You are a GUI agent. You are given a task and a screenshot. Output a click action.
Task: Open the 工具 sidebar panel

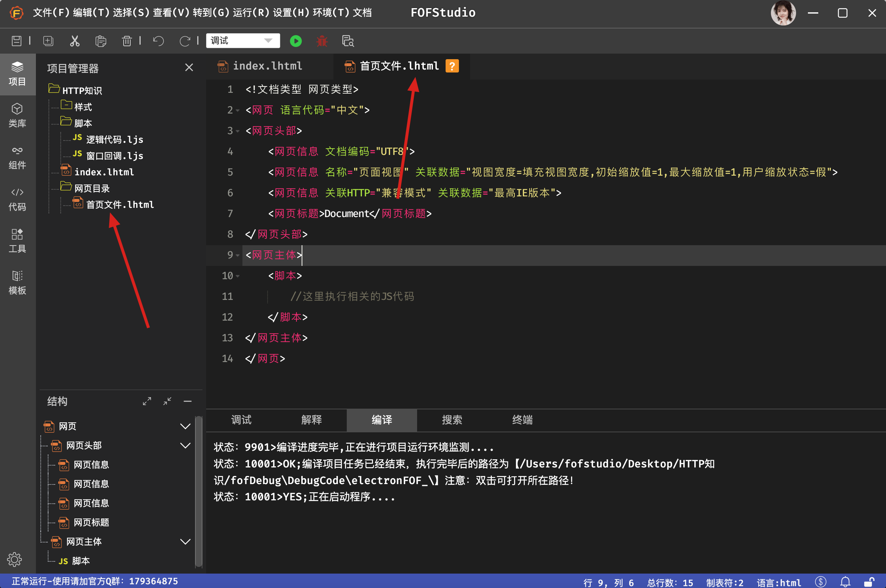(17, 241)
